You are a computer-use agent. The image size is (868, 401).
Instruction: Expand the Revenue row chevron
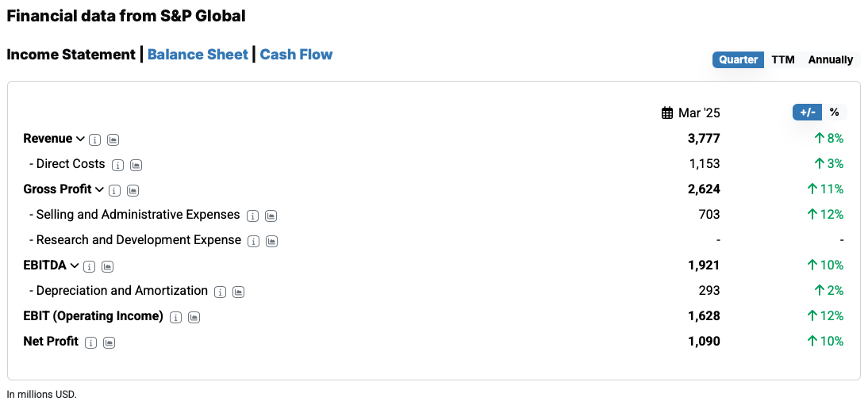tap(79, 139)
